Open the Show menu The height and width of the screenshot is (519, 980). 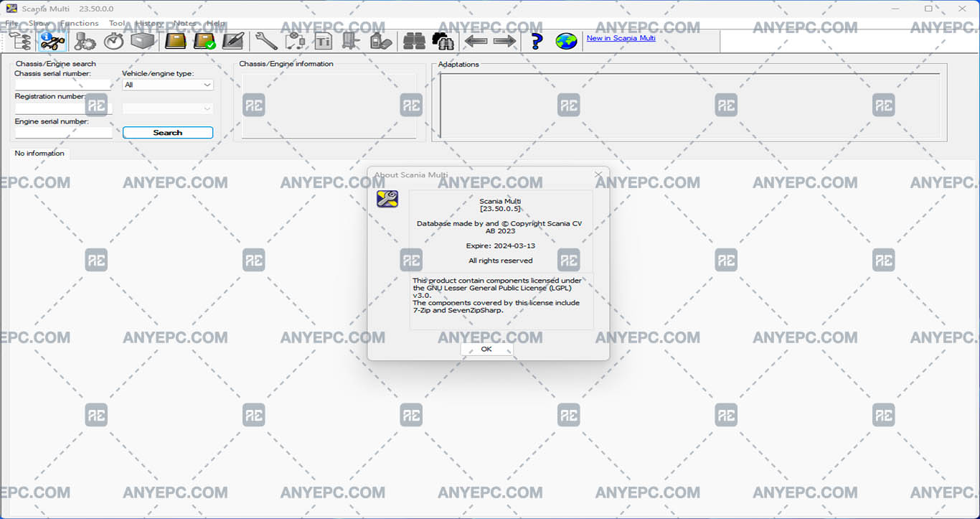coord(39,23)
